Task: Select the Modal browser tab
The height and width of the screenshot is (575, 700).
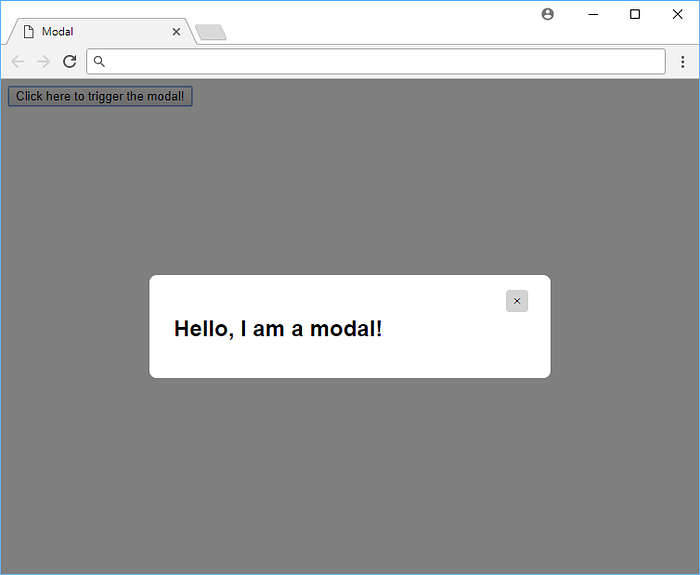Action: [101, 32]
